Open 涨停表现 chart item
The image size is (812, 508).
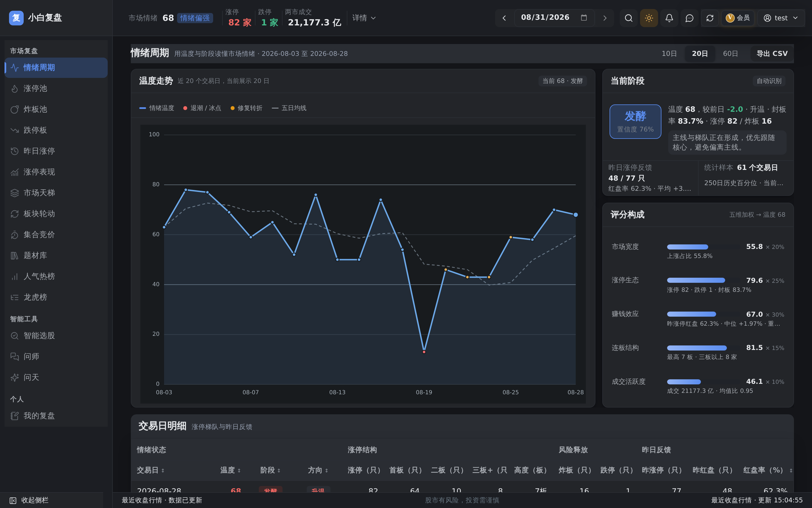56,172
